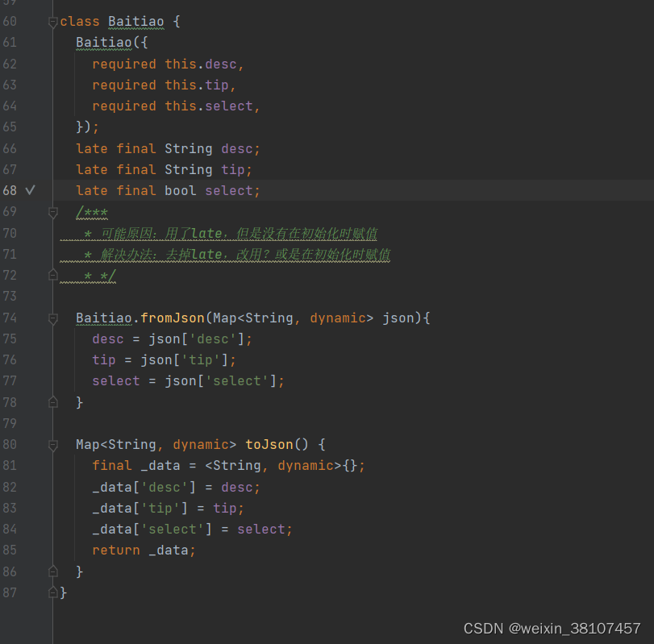Viewport: 654px width, 644px height.
Task: Click 'this.tip' in the constructor parameters
Action: (197, 85)
